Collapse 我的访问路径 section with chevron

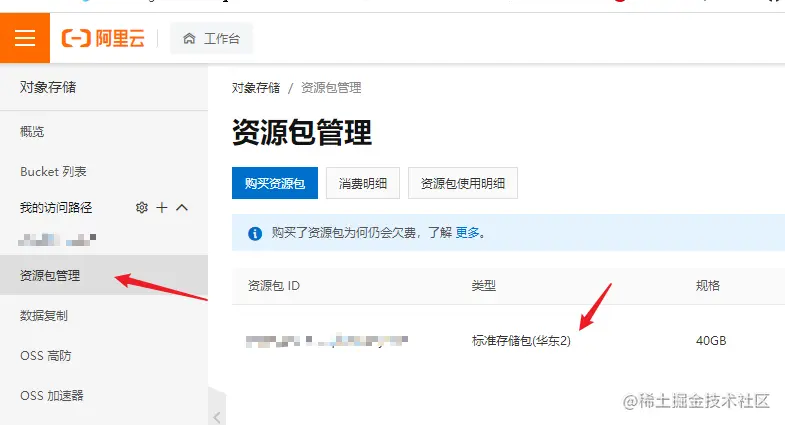coord(182,207)
